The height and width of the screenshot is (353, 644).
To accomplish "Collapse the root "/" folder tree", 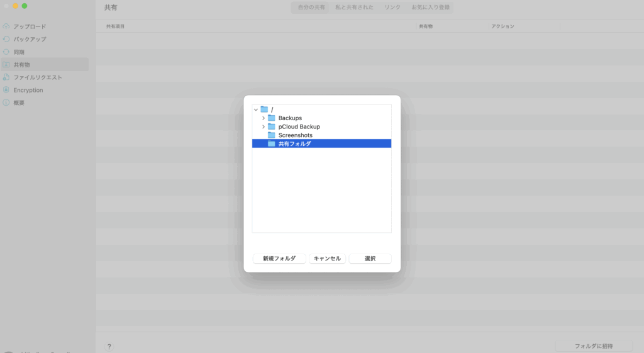I will click(256, 109).
